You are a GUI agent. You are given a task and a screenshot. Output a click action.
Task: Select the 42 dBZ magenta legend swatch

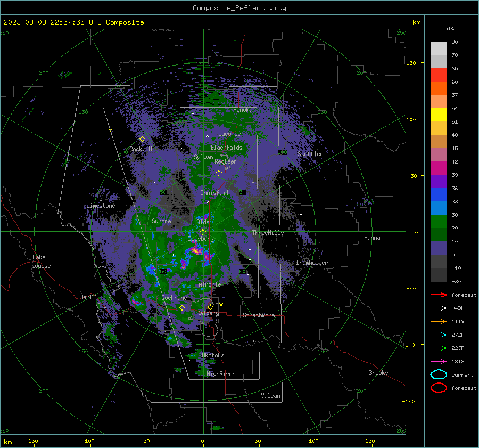439,168
